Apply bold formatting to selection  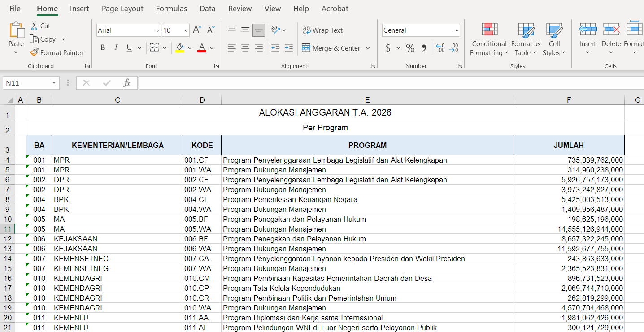(103, 47)
